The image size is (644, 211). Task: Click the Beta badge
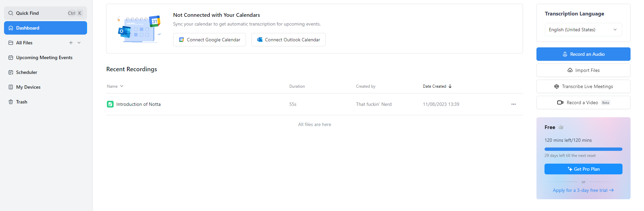(x=606, y=103)
